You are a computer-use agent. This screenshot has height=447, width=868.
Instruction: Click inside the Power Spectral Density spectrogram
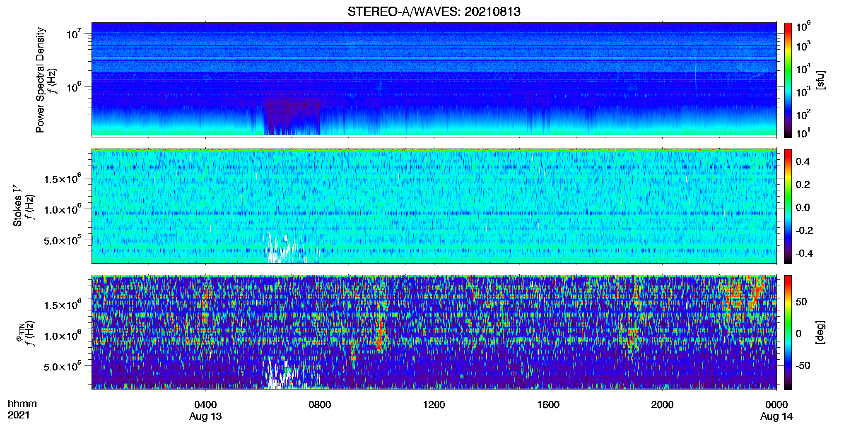(x=434, y=79)
